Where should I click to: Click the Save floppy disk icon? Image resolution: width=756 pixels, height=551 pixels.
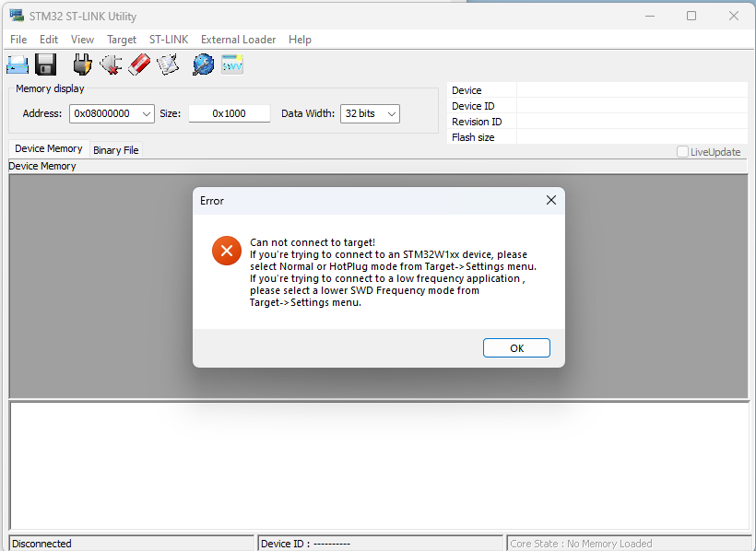[x=46, y=64]
